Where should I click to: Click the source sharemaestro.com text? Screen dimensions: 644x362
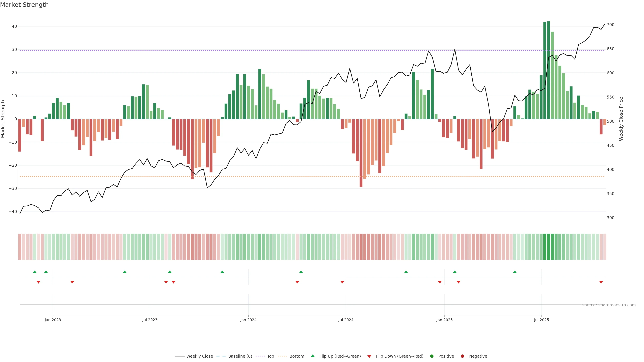pyautogui.click(x=609, y=305)
